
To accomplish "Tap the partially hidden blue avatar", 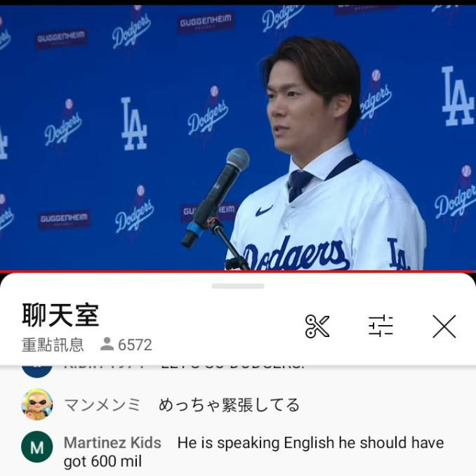I will coord(37,371).
